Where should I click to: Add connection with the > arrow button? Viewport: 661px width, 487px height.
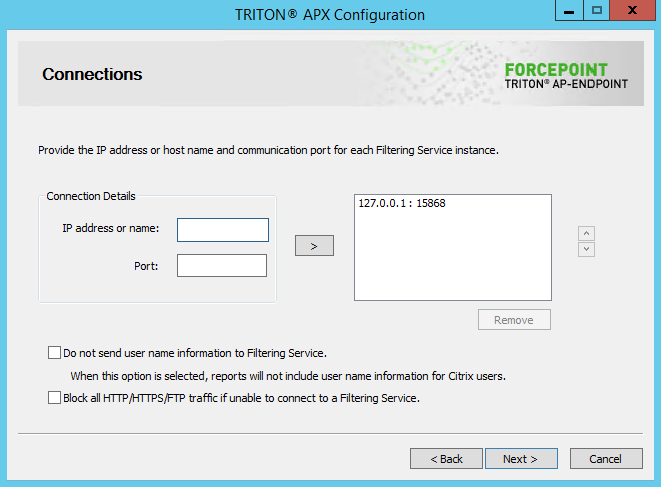coord(314,245)
